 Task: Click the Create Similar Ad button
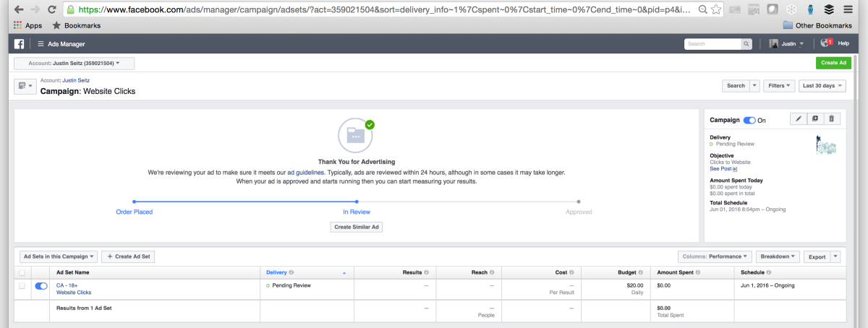pyautogui.click(x=357, y=227)
